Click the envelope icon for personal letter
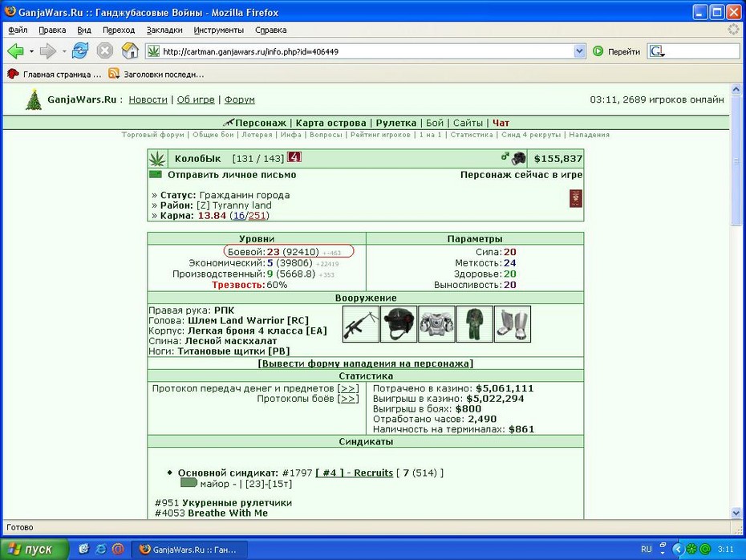Screen dimensions: 746x560 [156, 175]
